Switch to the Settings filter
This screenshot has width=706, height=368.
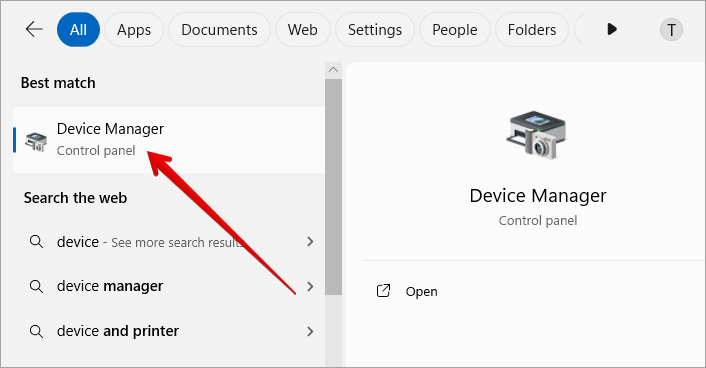pyautogui.click(x=375, y=30)
